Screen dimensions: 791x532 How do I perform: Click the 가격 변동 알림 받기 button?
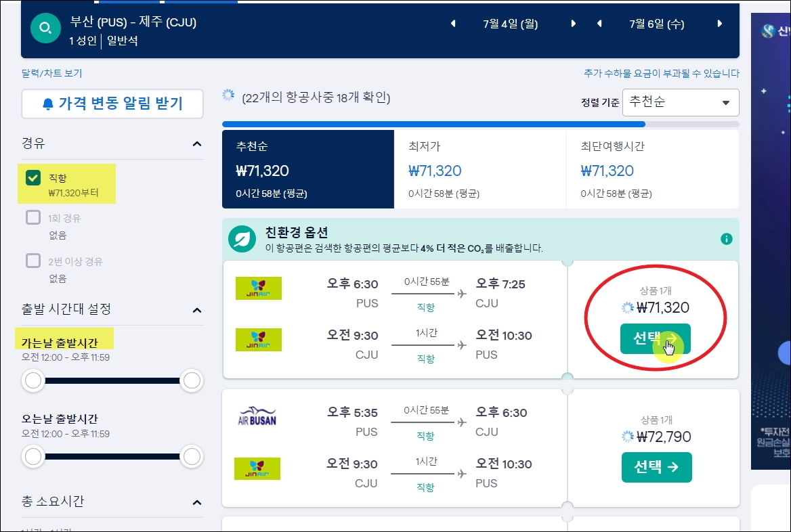[112, 104]
